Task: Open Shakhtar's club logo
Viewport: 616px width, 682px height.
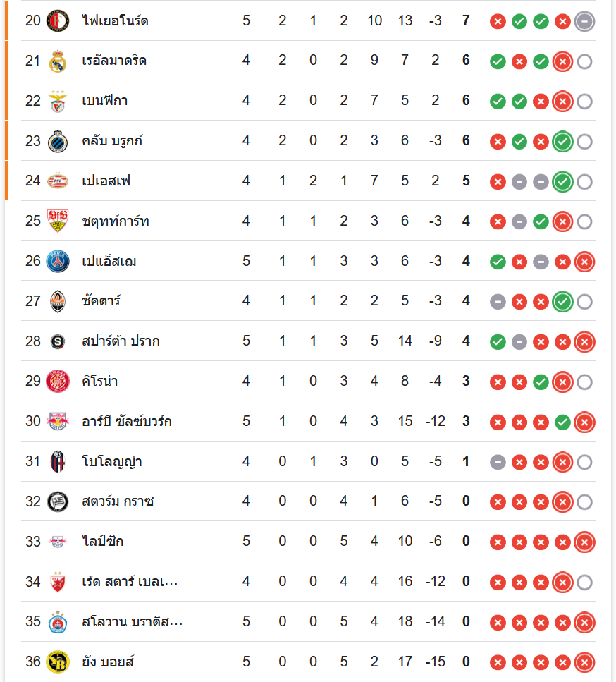Action: pyautogui.click(x=58, y=302)
